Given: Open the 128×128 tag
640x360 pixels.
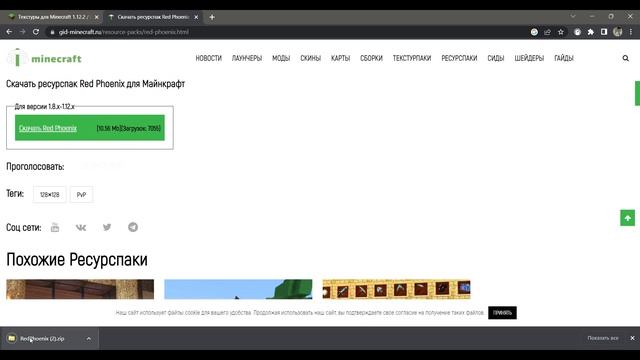Looking at the screenshot, I should pos(49,195).
